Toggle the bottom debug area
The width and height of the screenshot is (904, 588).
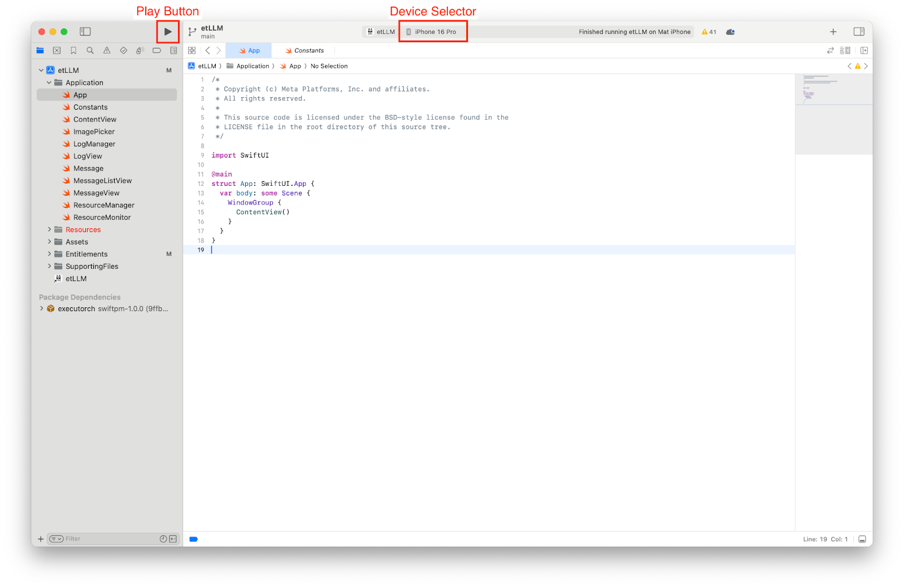tap(862, 539)
